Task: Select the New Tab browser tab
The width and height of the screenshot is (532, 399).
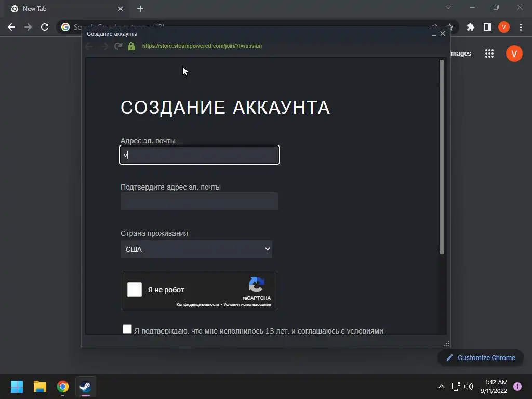Action: pyautogui.click(x=66, y=9)
